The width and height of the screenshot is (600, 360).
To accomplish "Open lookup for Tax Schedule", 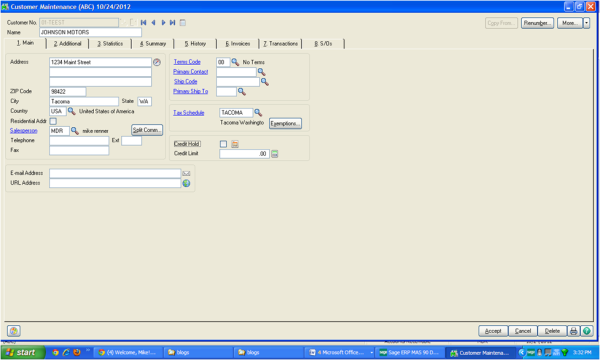I will pos(258,112).
